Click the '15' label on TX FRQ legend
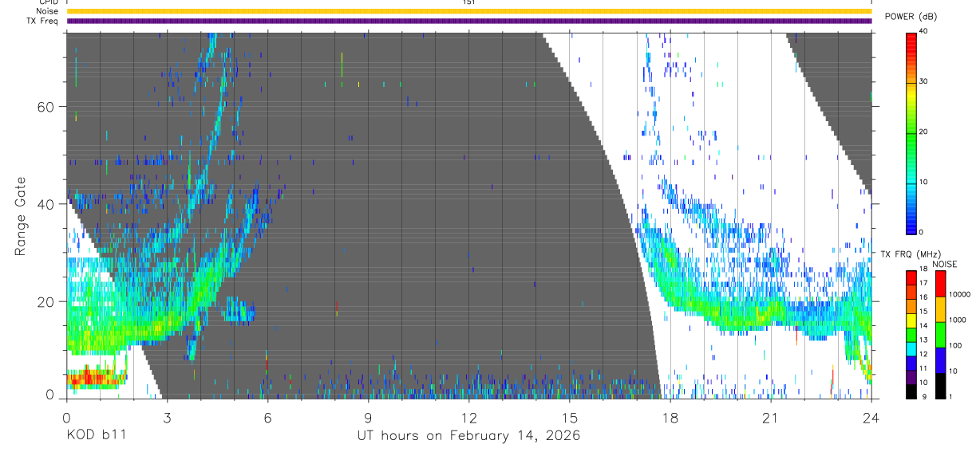Viewport: 980px width, 452px height. (x=924, y=312)
